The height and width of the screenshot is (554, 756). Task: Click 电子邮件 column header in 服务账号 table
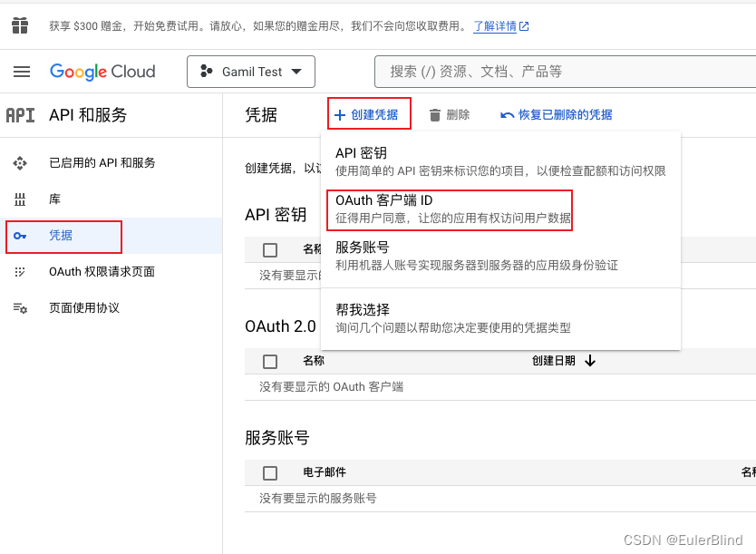tap(325, 472)
